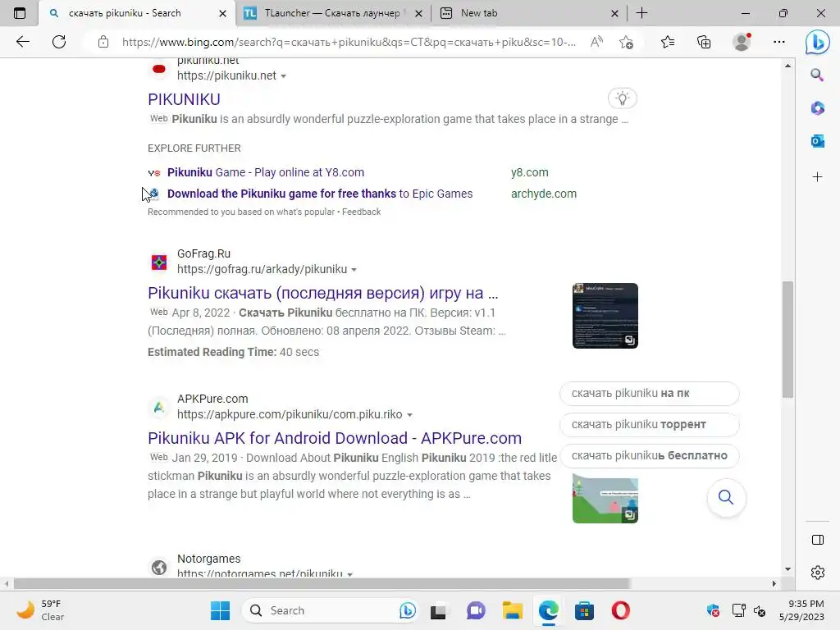The width and height of the screenshot is (840, 630).
Task: Click the Feedback link under Explore Further
Action: [x=361, y=212]
